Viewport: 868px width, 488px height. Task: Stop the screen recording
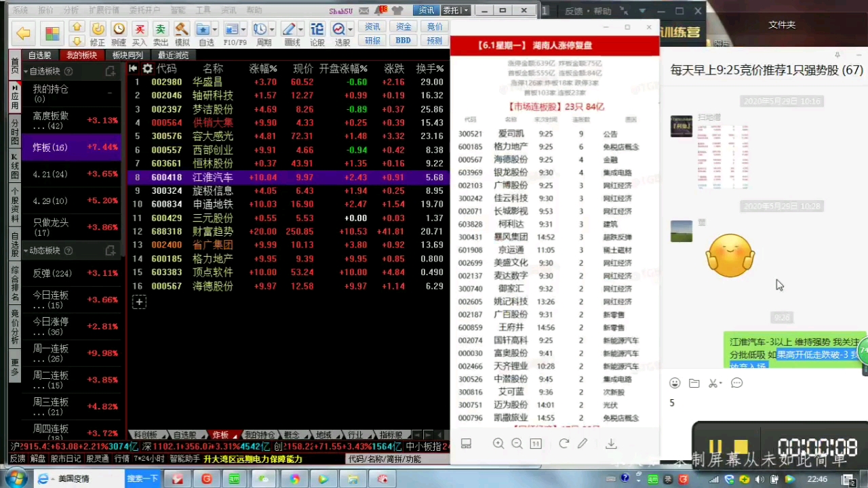click(x=741, y=447)
